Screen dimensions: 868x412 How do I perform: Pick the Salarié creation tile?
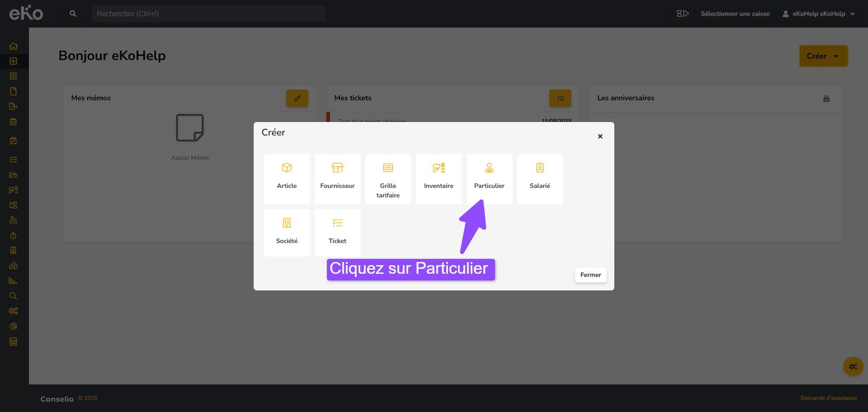tap(540, 179)
